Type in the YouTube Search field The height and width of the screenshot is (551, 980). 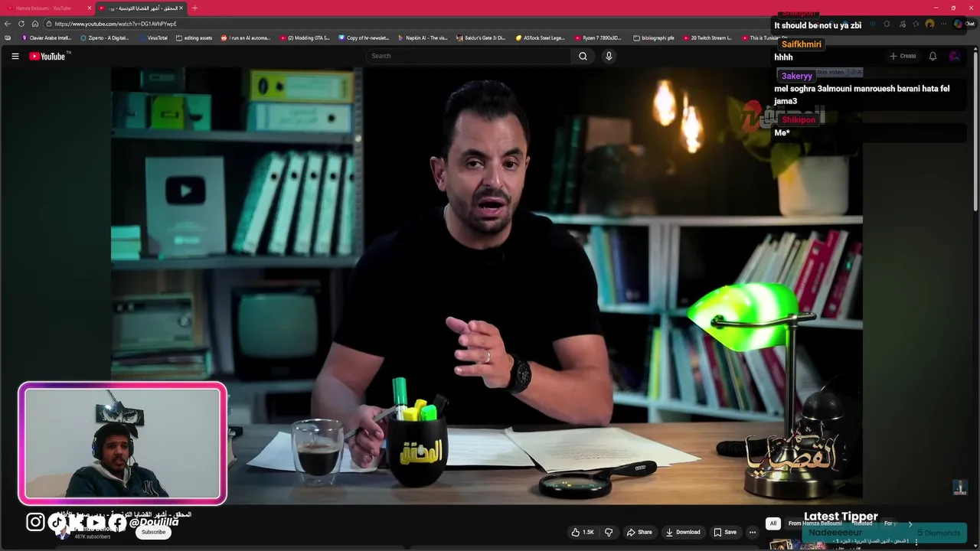click(x=469, y=56)
